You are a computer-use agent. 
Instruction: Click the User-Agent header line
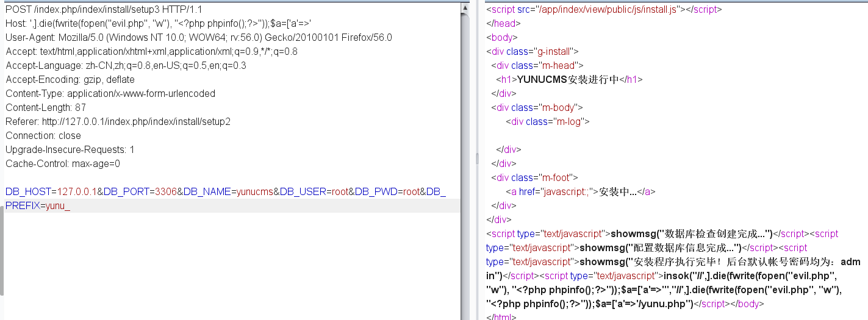click(199, 38)
